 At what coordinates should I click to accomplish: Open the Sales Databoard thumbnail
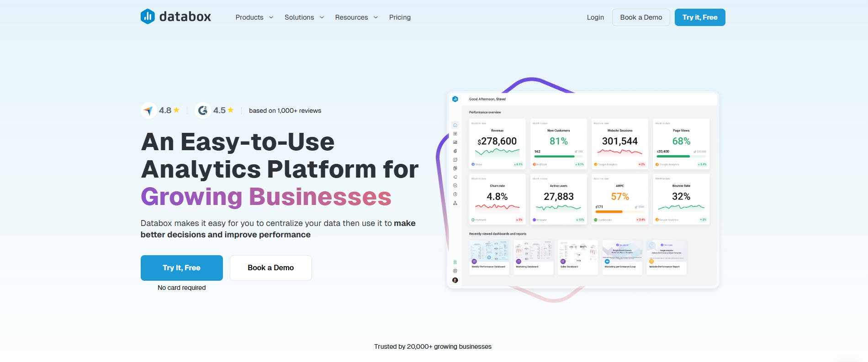(577, 257)
